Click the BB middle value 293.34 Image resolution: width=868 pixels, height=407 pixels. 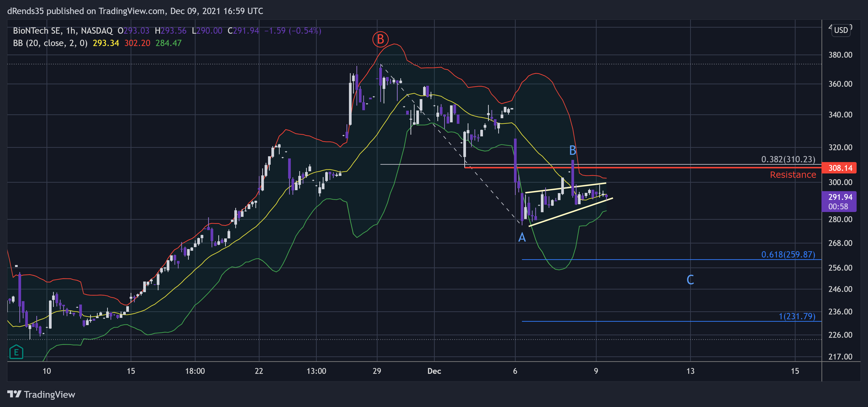106,43
